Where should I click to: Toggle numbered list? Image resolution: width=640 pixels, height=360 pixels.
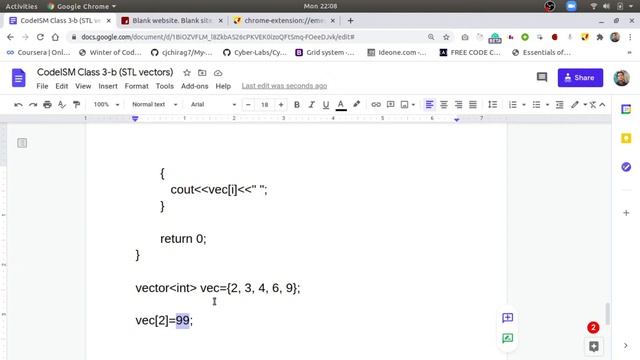[x=513, y=105]
